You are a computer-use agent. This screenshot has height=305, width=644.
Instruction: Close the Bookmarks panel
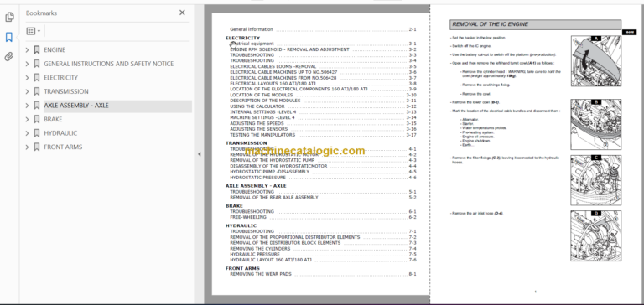tap(182, 13)
